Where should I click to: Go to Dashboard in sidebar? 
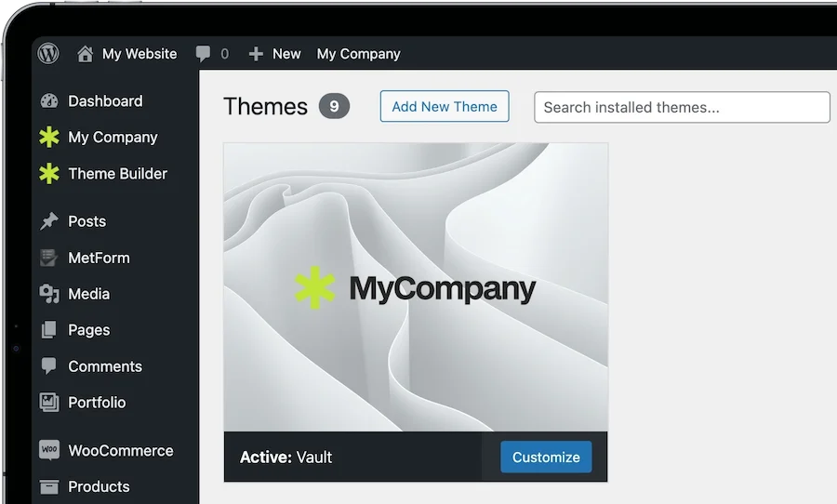tap(105, 101)
